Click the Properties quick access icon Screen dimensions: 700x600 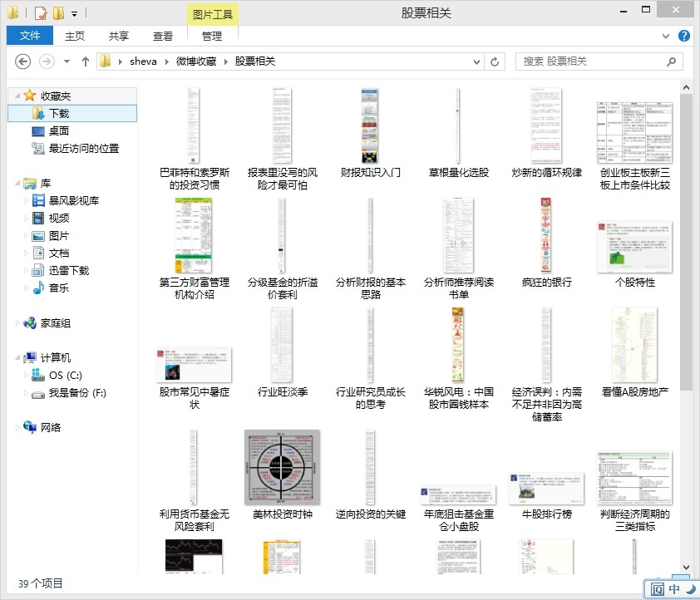coord(41,13)
